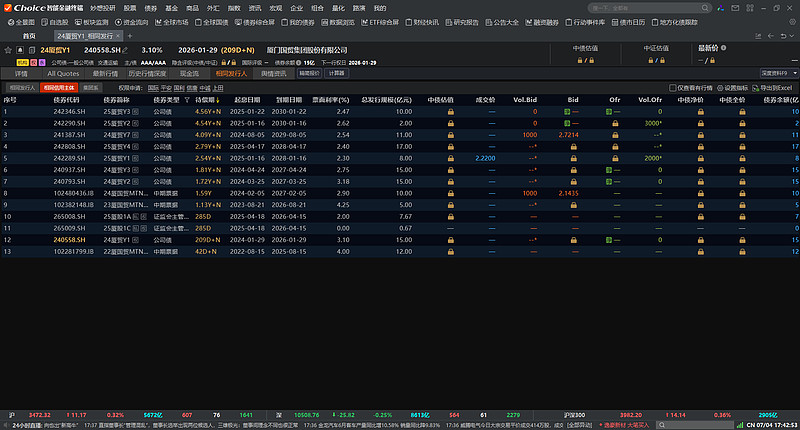This screenshot has height=430, width=800.
Task: Go to the 首页 home tab
Action: [30, 36]
